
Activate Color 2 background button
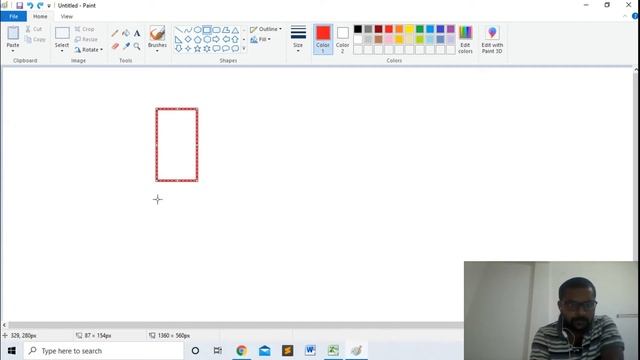tap(342, 39)
